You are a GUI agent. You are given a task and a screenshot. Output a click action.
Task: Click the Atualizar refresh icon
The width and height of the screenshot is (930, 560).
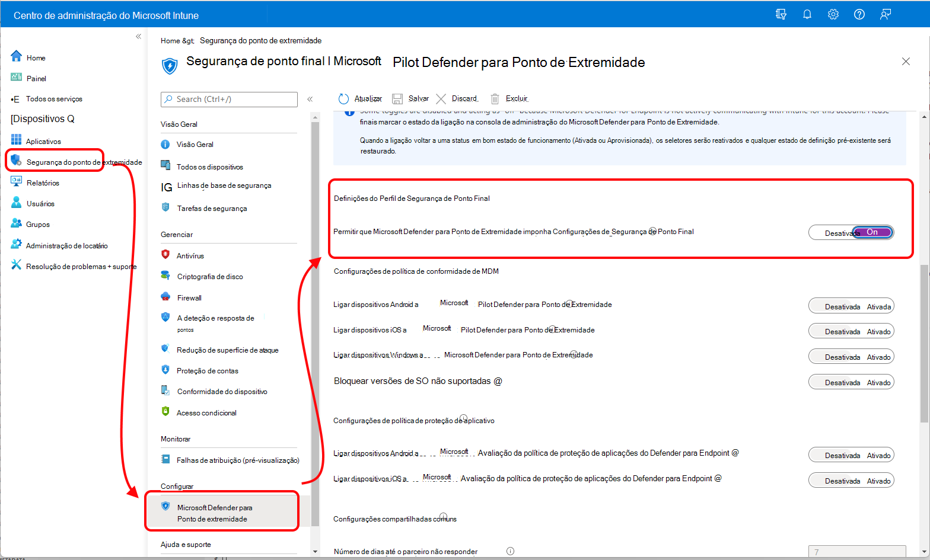(x=343, y=99)
